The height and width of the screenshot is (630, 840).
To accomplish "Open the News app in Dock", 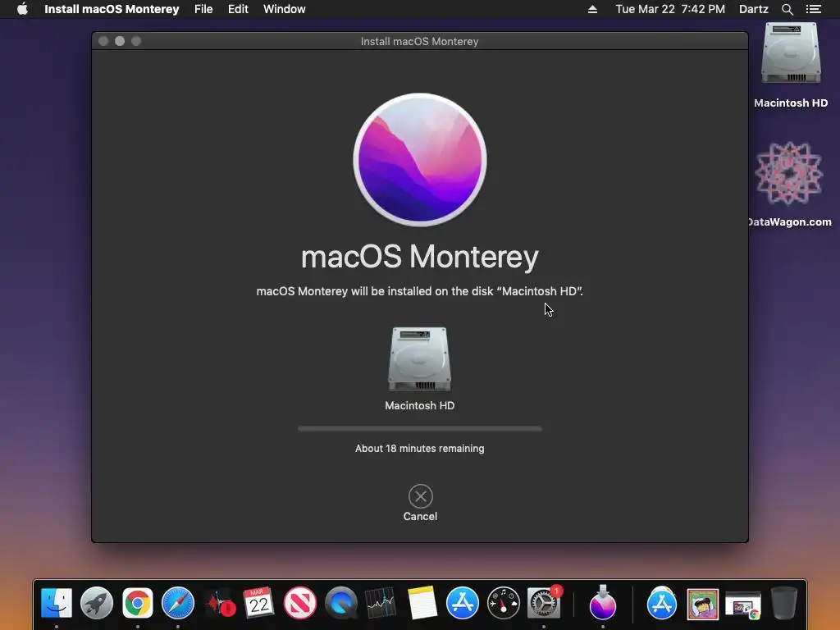I will point(300,603).
